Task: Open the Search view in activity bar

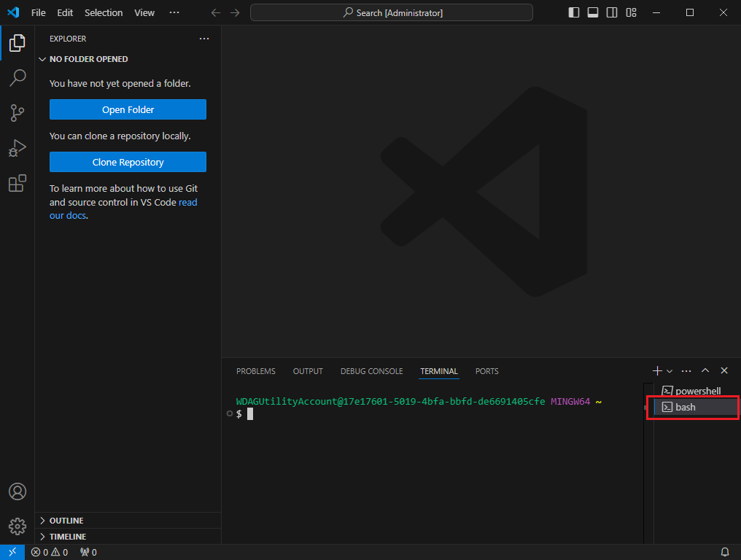Action: (18, 78)
